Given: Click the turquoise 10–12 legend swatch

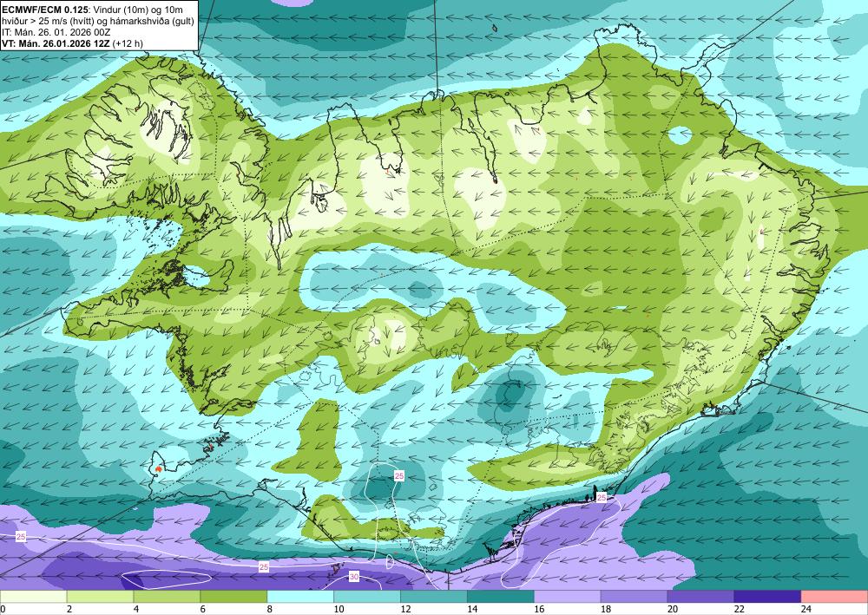Looking at the screenshot, I should point(367,597).
